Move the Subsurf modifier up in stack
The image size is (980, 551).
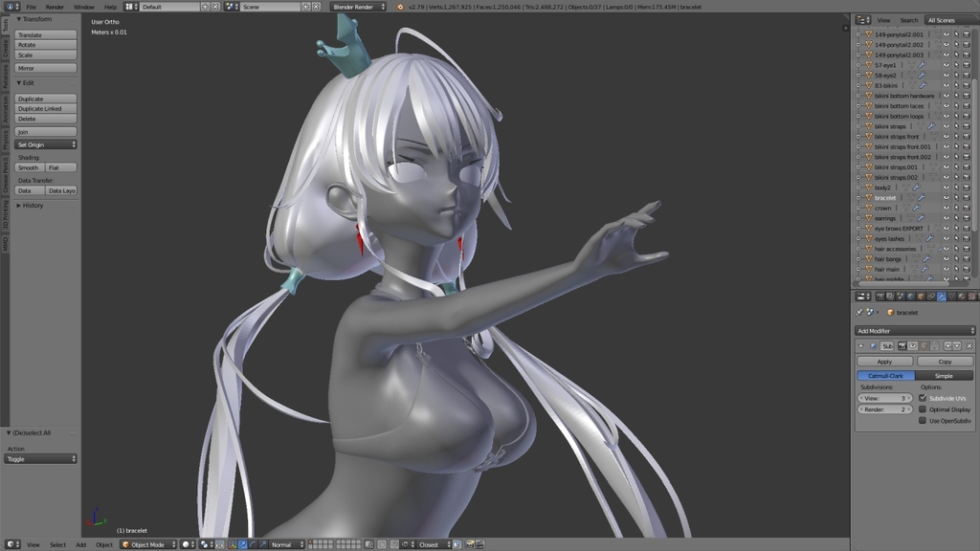pos(948,346)
